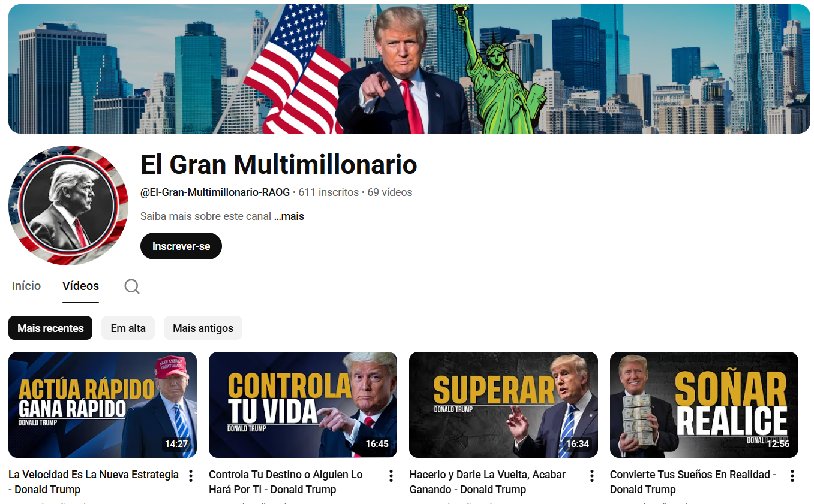Viewport: 814px width, 504px height.
Task: Open the channel search magnifier icon
Action: pyautogui.click(x=132, y=286)
